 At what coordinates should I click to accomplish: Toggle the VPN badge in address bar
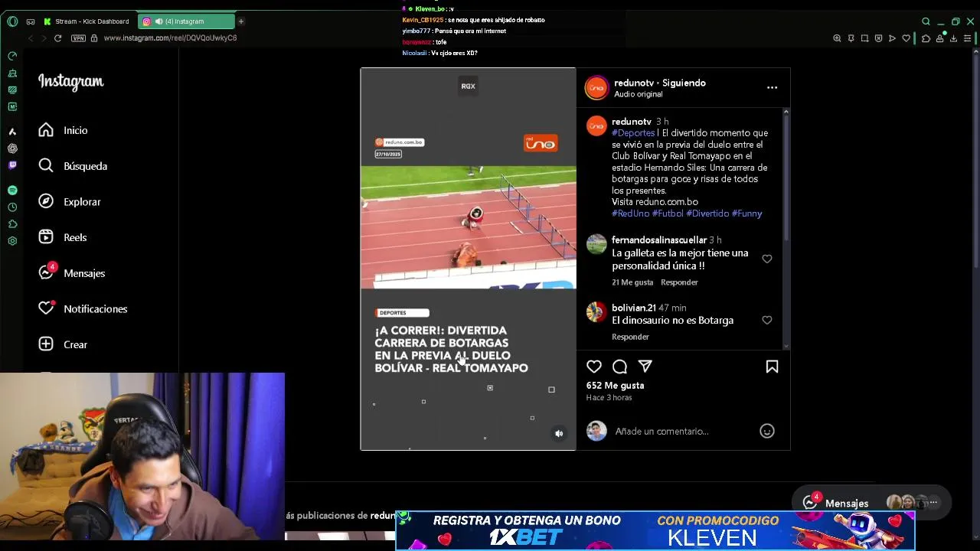tap(78, 38)
